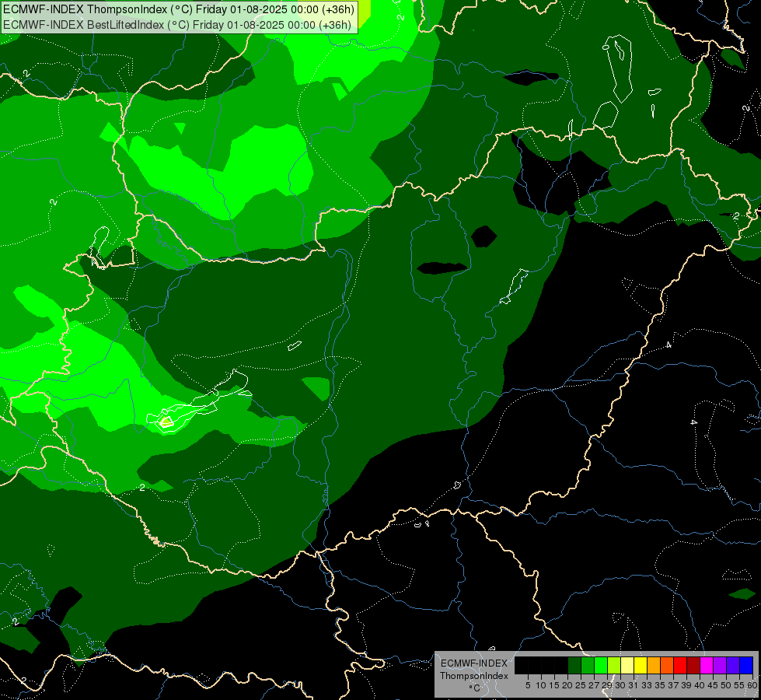This screenshot has width=761, height=700.
Task: Click the ThompsonIndex label in the legend box
Action: [x=474, y=676]
